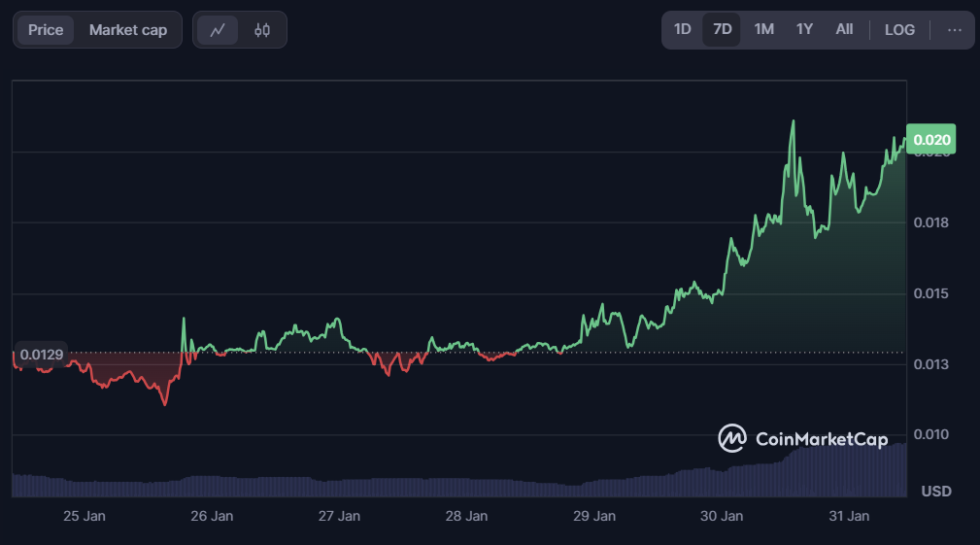Click the 0.015 price axis label

(x=929, y=293)
